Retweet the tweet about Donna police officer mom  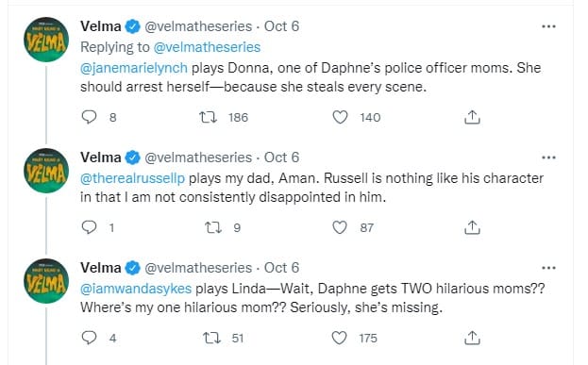click(208, 117)
